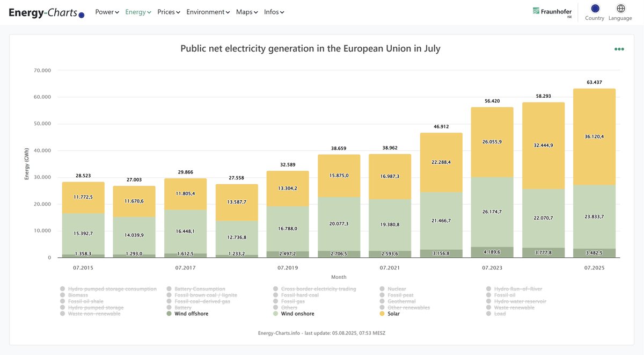
Task: Show the Hydro Run-of-River series
Action: coord(518,288)
